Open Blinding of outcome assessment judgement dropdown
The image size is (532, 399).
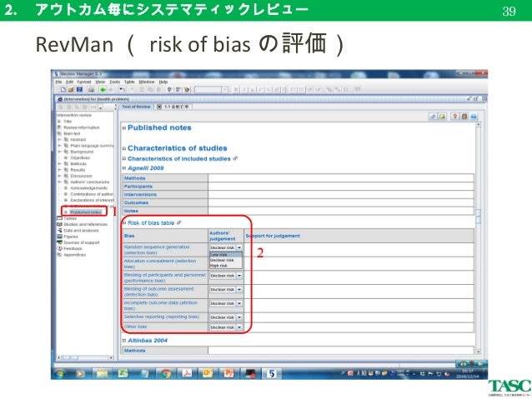(x=239, y=290)
